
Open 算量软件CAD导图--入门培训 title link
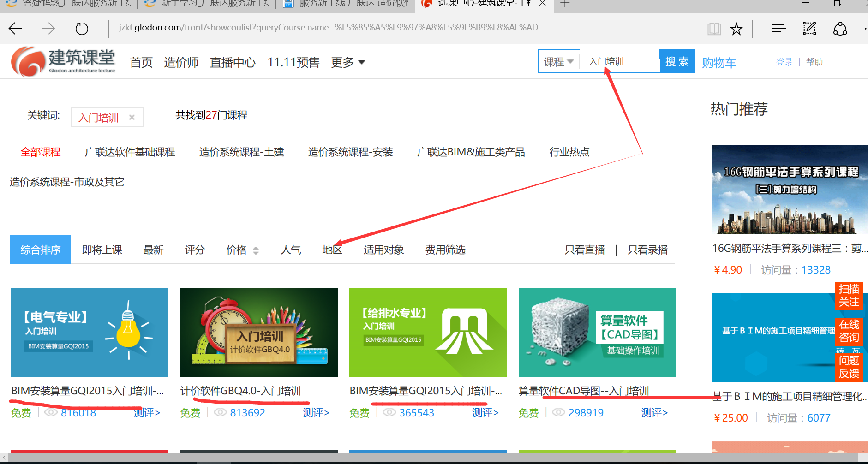pos(584,391)
